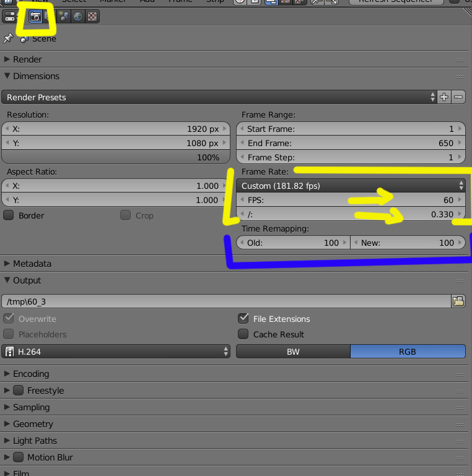
Task: Click the frame rate base 0.330 field
Action: [x=351, y=214]
